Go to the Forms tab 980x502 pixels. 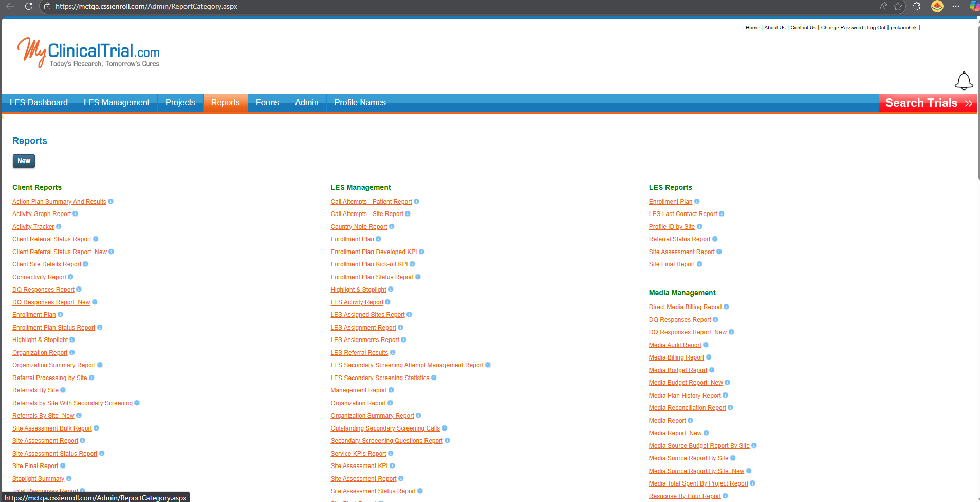pos(267,102)
